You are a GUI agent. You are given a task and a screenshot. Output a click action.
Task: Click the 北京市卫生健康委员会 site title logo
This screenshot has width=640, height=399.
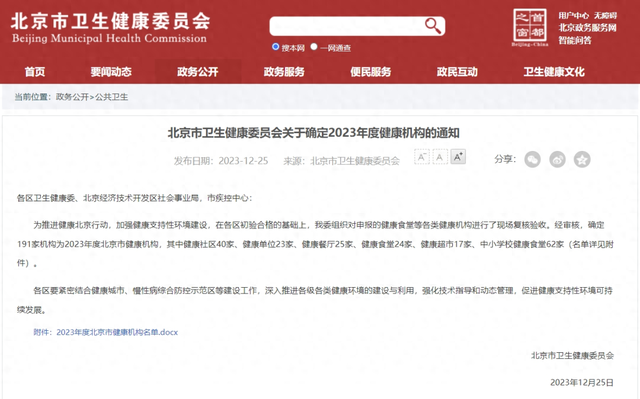coord(110,28)
